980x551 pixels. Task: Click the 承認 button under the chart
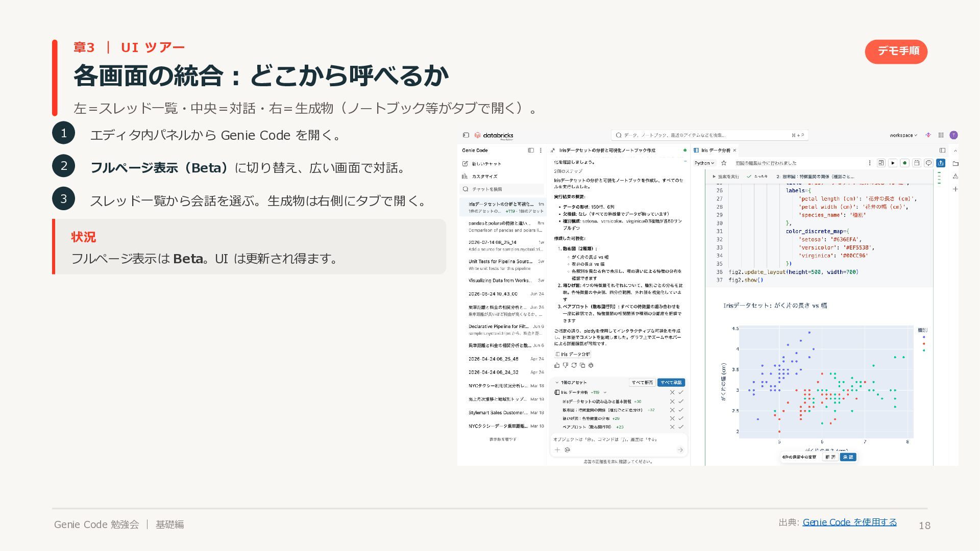848,457
